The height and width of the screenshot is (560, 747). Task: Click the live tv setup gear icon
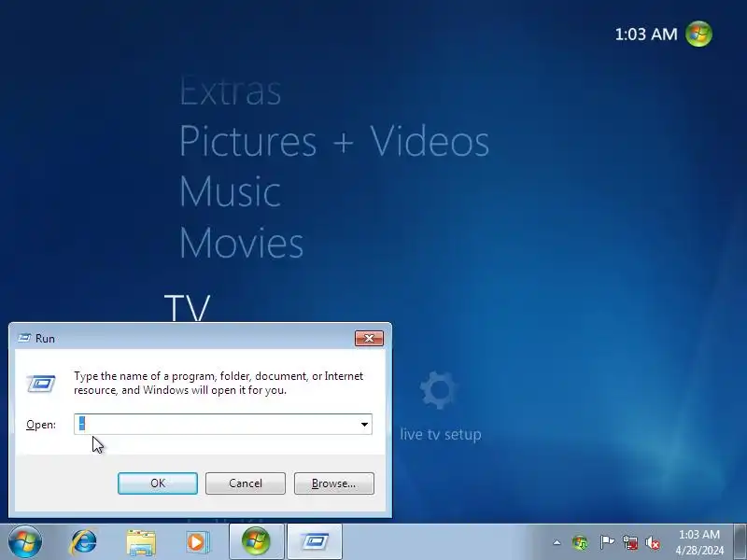tap(438, 389)
